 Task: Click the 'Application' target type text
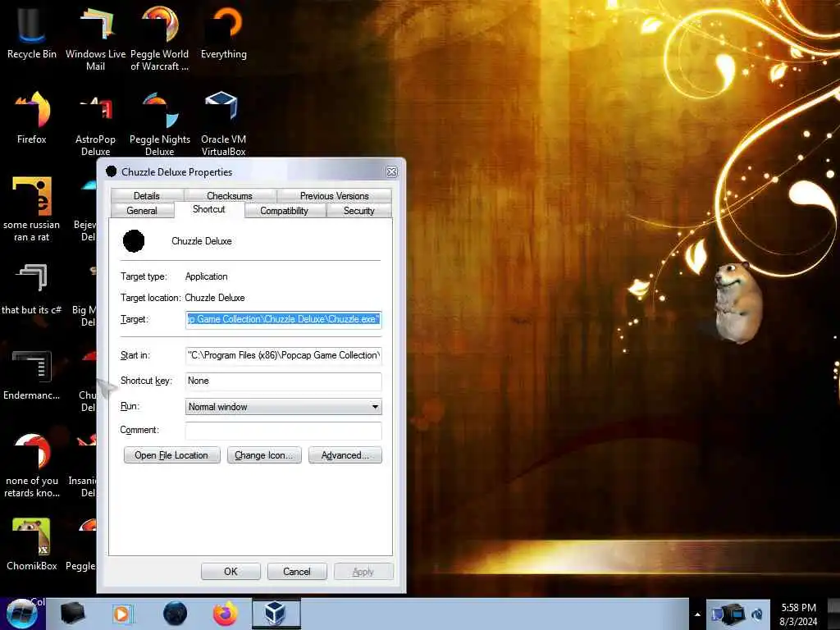point(206,276)
